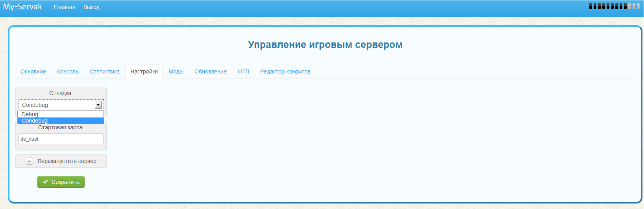Screen dimensions: 644x209
Task: Open the Основное tab
Action: coord(33,71)
